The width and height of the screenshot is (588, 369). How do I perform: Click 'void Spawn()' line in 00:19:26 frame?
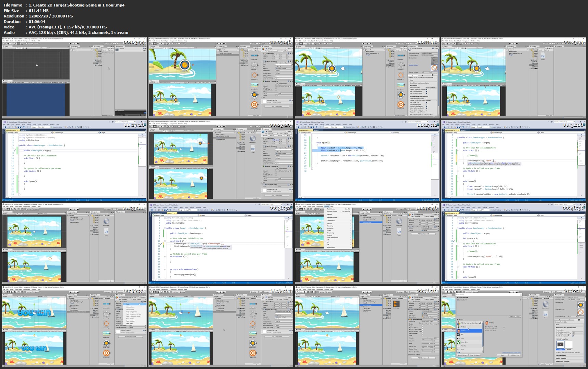click(x=30, y=181)
